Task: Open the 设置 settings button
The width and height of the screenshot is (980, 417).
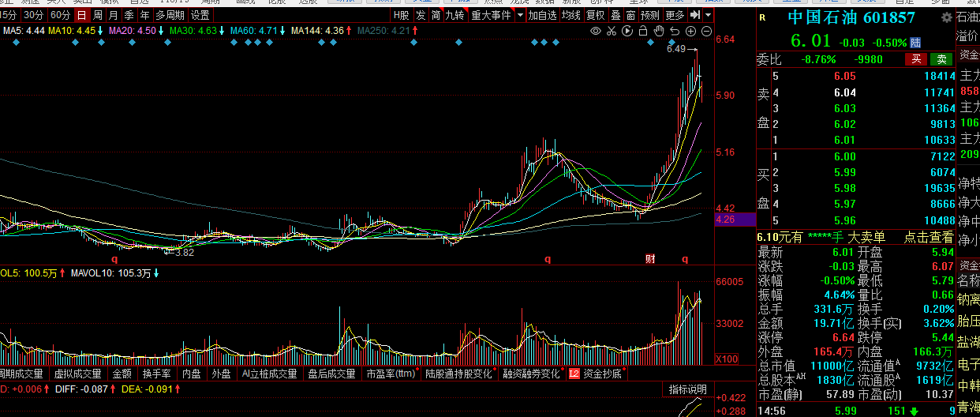Action: [x=200, y=15]
